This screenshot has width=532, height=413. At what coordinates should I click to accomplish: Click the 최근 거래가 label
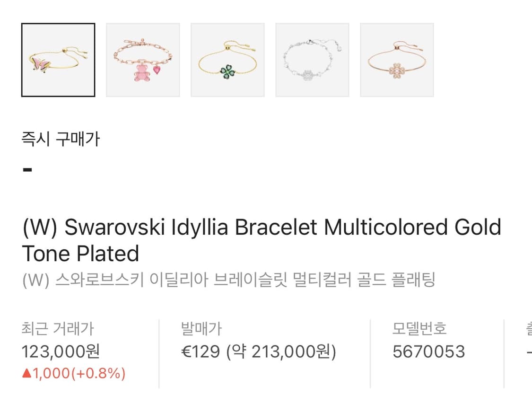pyautogui.click(x=58, y=328)
